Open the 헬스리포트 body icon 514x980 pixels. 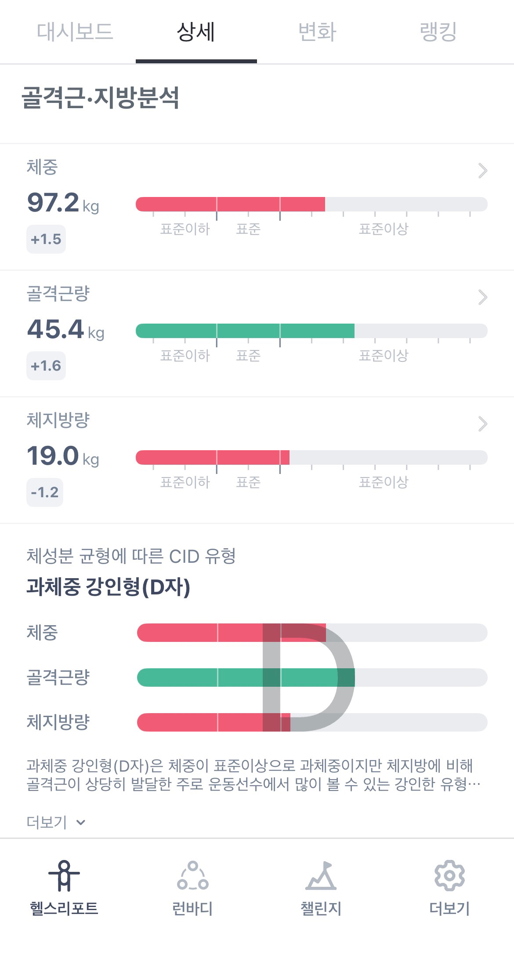click(64, 875)
